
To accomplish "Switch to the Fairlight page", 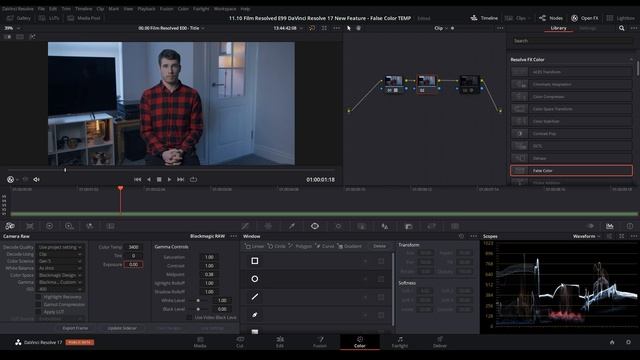I will [x=400, y=342].
